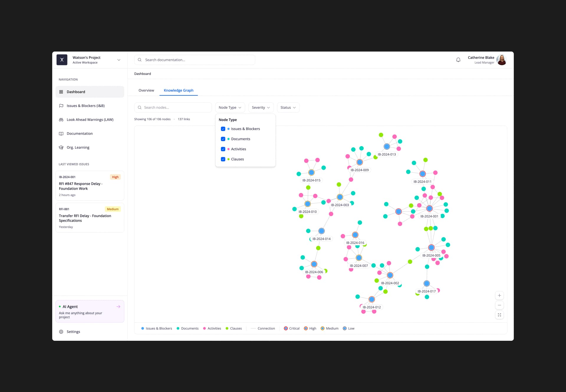
Task: Open Issues & Blockers (I&B) page
Action: (90, 106)
